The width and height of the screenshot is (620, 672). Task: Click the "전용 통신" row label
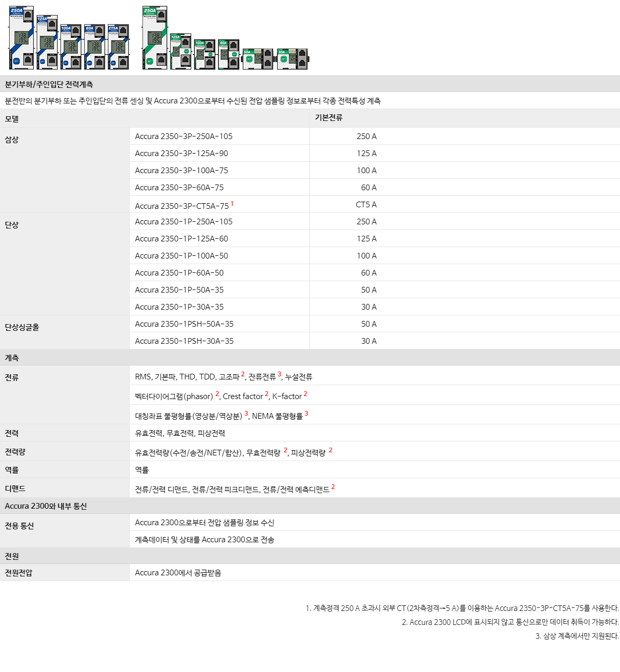pos(19,526)
